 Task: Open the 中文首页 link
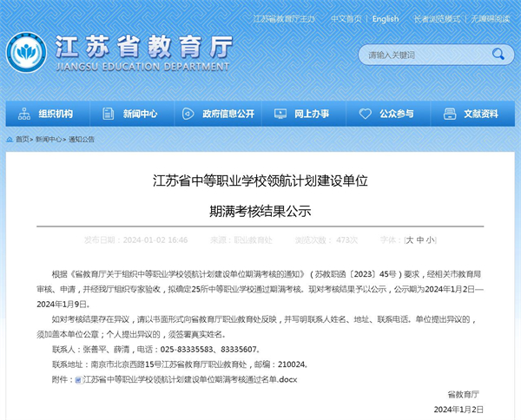(346, 18)
